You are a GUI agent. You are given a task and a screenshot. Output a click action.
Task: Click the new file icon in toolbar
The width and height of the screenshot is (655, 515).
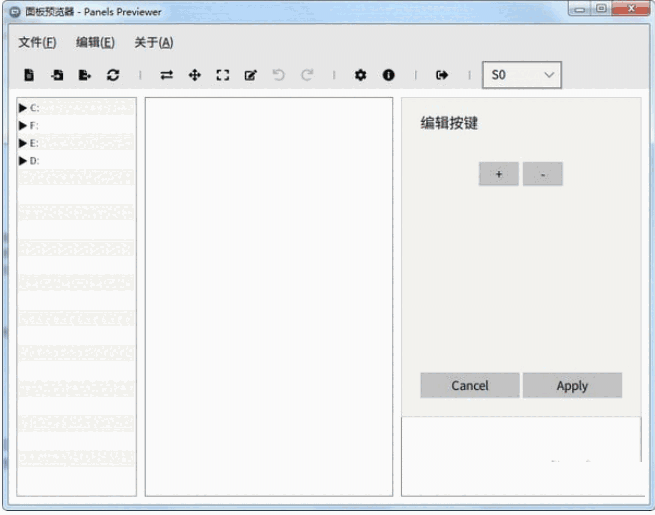coord(29,75)
